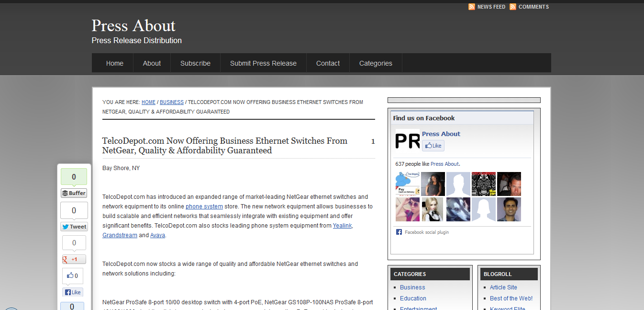Open the woman in dark dress profile photo
The height and width of the screenshot is (310, 644).
click(433, 184)
